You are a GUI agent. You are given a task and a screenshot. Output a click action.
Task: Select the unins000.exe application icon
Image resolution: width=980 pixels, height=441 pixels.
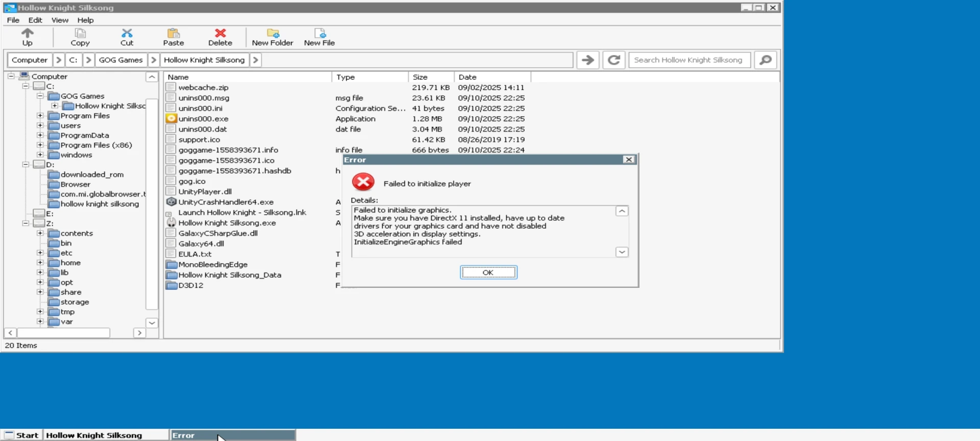[x=171, y=118]
